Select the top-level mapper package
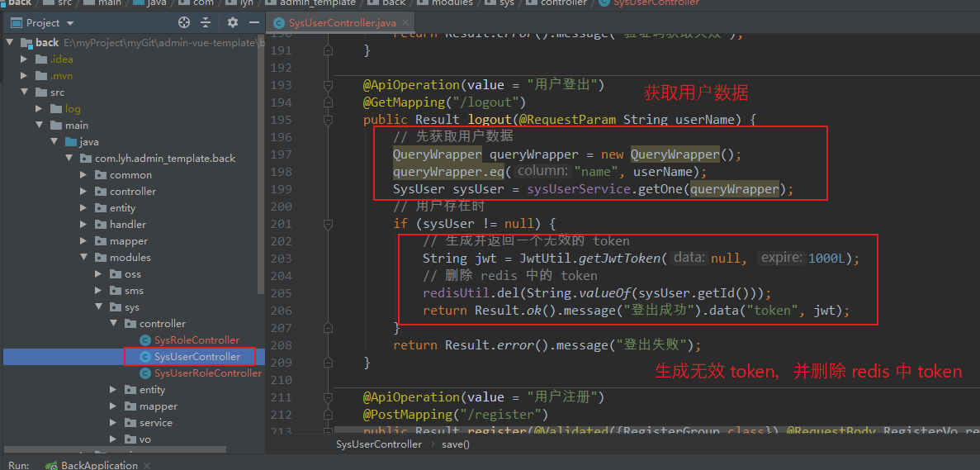The width and height of the screenshot is (980, 470). click(x=128, y=240)
